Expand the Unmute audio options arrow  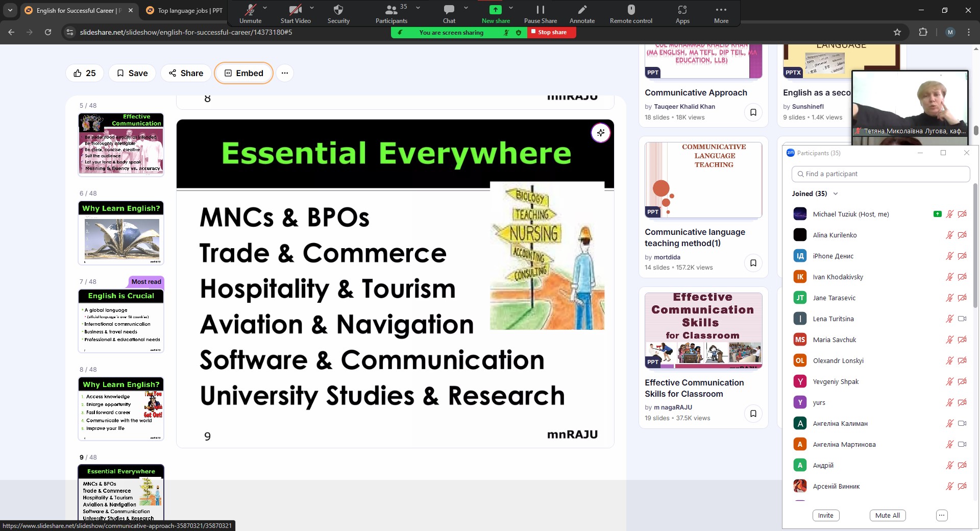click(265, 8)
